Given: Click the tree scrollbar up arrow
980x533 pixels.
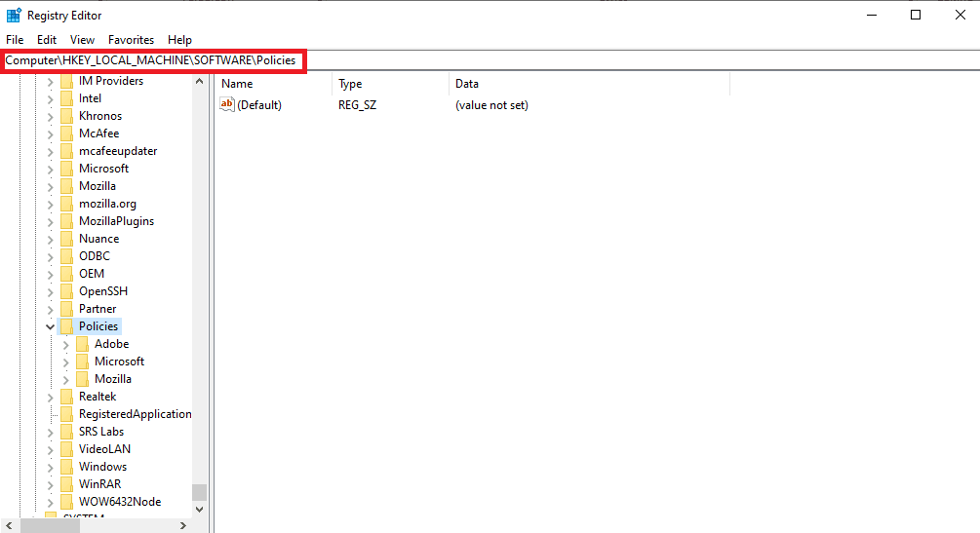Looking at the screenshot, I should [x=199, y=81].
